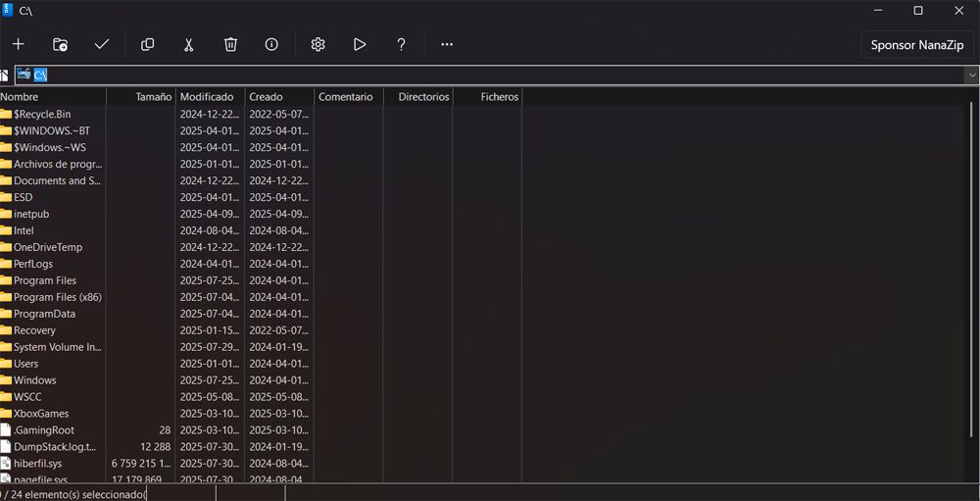This screenshot has width=980, height=501.
Task: Select the ESD folder
Action: [x=24, y=198]
